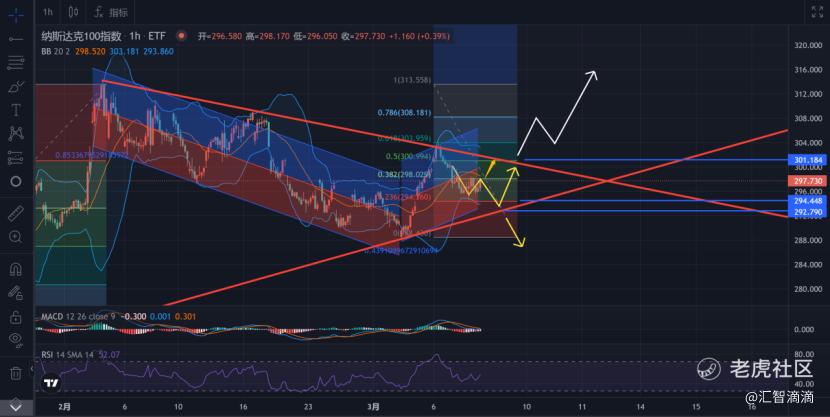Select the crosshair cursor tool
Image resolution: width=830 pixels, height=417 pixels.
(16, 15)
